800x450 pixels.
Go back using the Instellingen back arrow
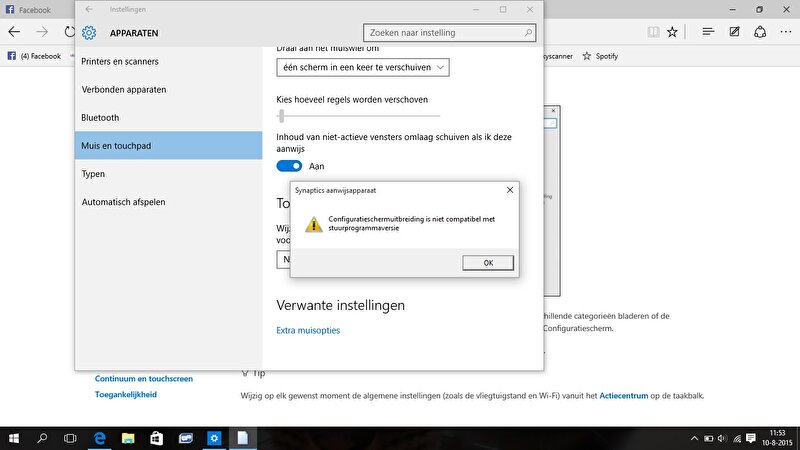pyautogui.click(x=89, y=9)
